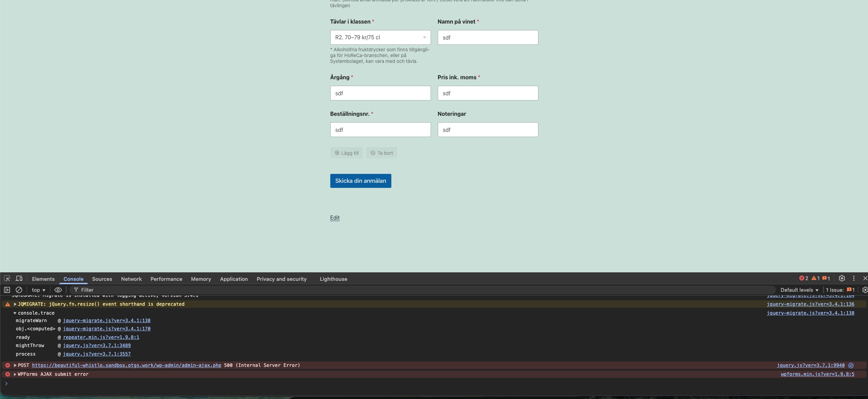Expand the WPForms AJAX submit error

coord(15,374)
